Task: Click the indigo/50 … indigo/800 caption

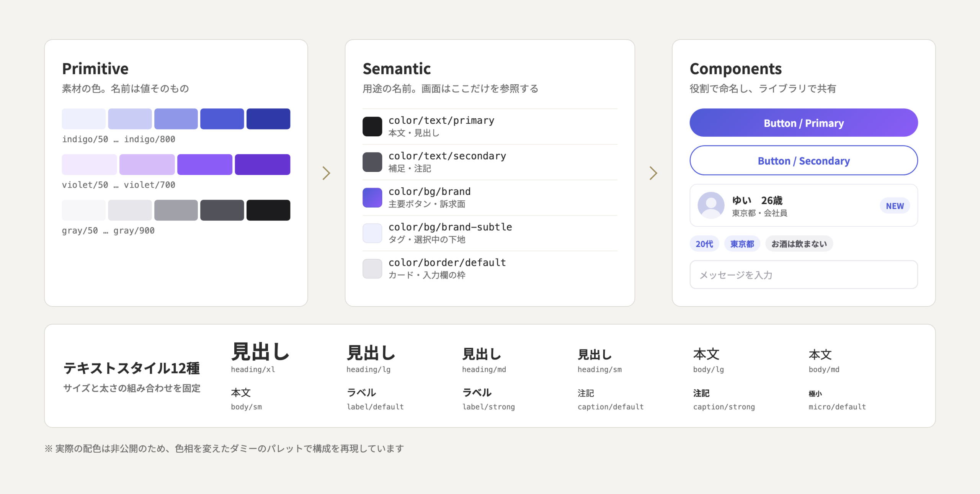Action: pos(119,139)
